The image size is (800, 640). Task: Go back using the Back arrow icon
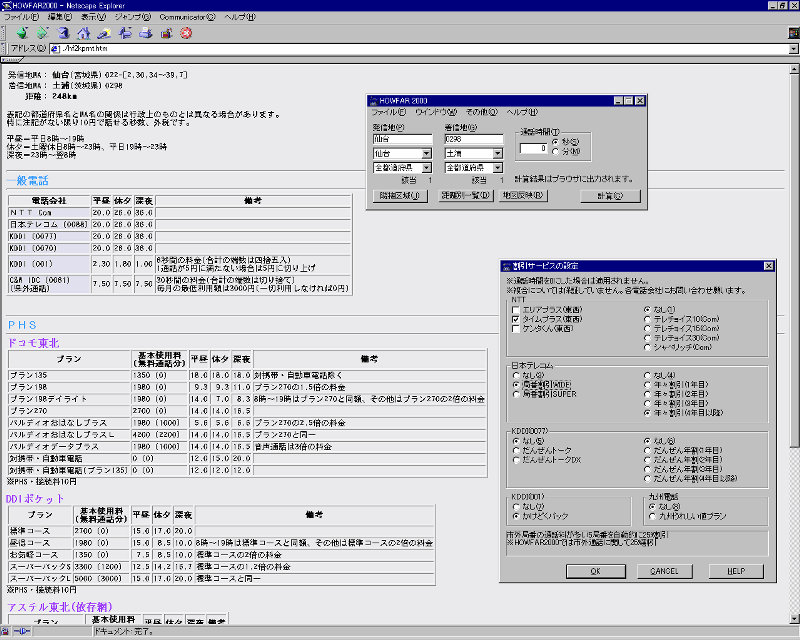pyautogui.click(x=22, y=34)
